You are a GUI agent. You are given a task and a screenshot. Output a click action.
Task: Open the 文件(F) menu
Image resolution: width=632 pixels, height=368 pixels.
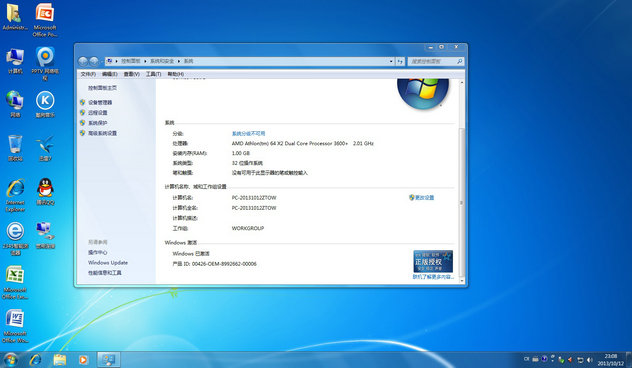88,74
